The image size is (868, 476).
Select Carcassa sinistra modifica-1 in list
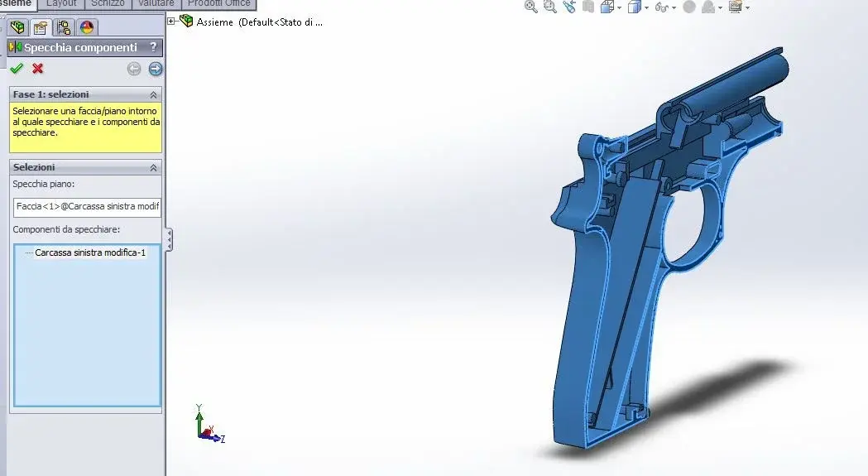point(90,252)
